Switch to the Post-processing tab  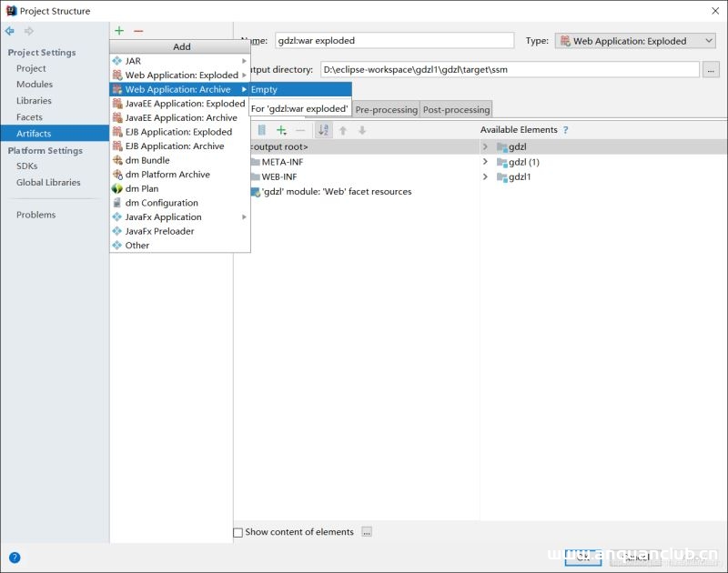(x=456, y=109)
